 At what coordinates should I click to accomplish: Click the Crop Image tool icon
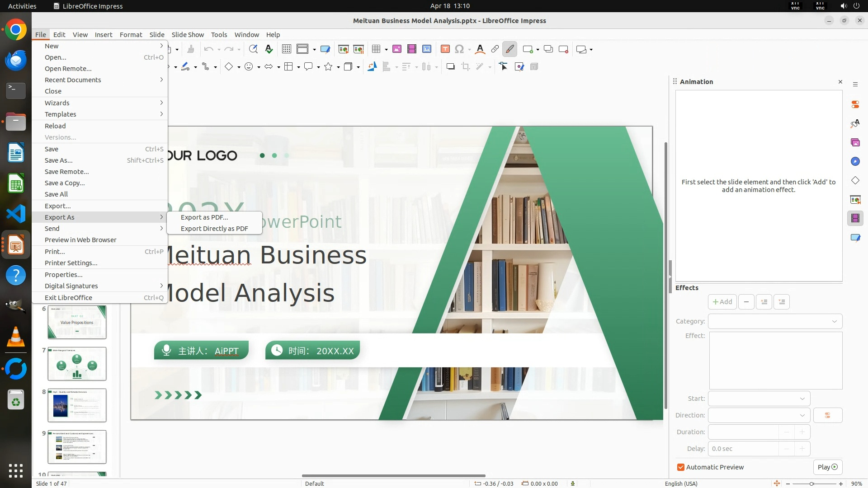(x=465, y=67)
